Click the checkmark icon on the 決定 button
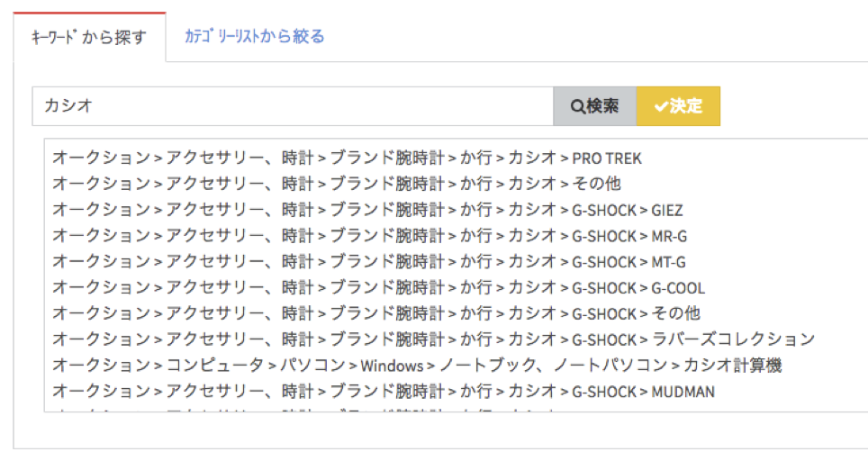 (661, 106)
